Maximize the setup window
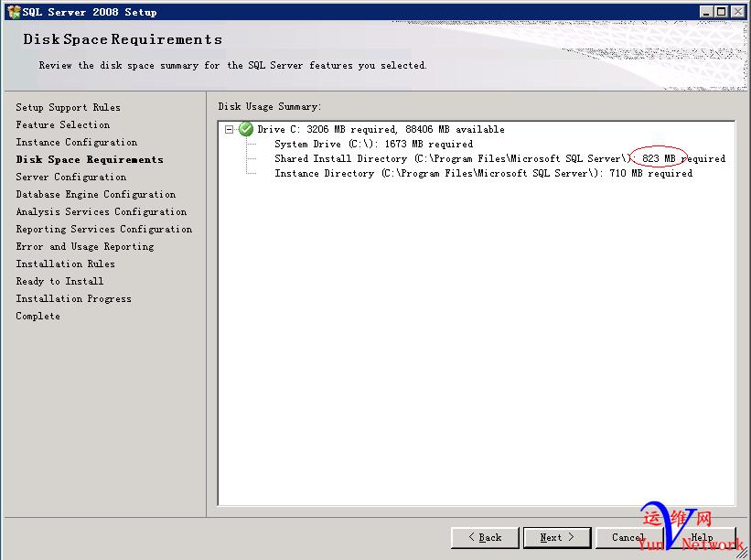Screen dimensions: 751x560 pyautogui.click(x=722, y=12)
